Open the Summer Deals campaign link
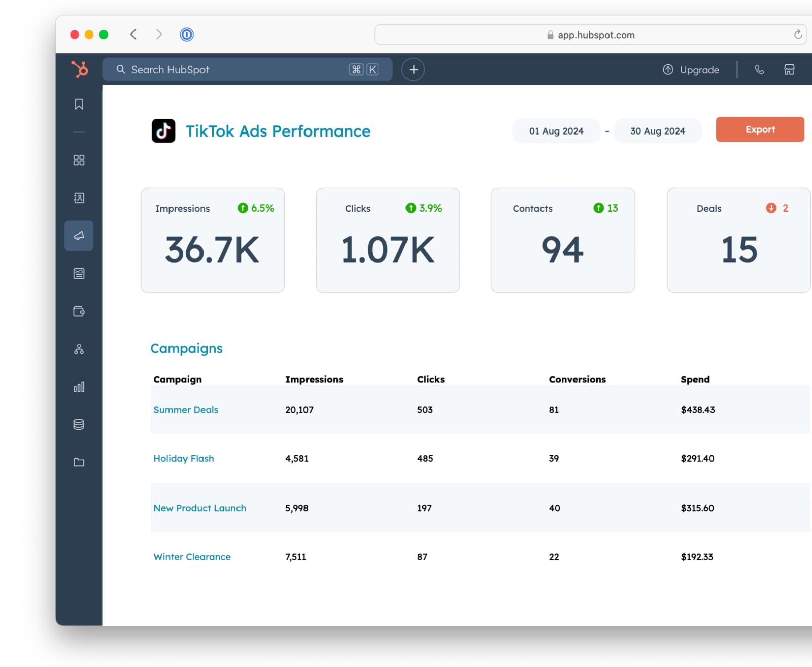 point(186,410)
